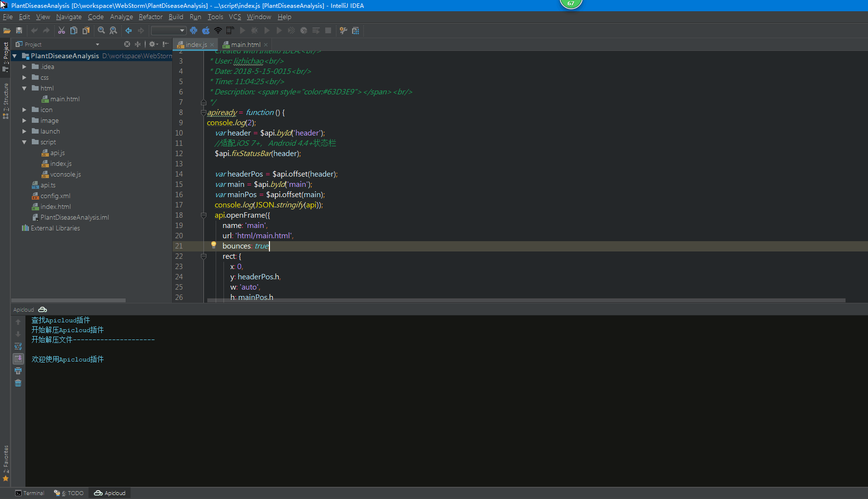The height and width of the screenshot is (499, 868).
Task: Expand the launch folder
Action: 24,132
